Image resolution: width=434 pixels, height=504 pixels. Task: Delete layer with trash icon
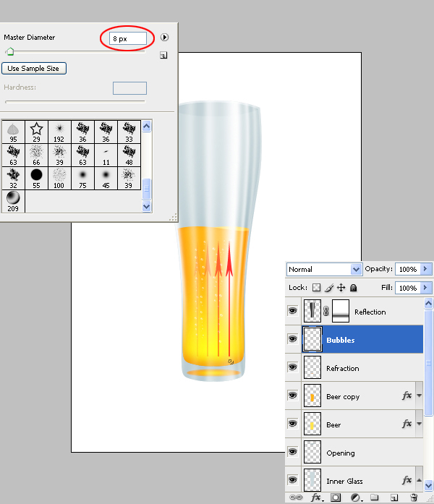[x=414, y=497]
